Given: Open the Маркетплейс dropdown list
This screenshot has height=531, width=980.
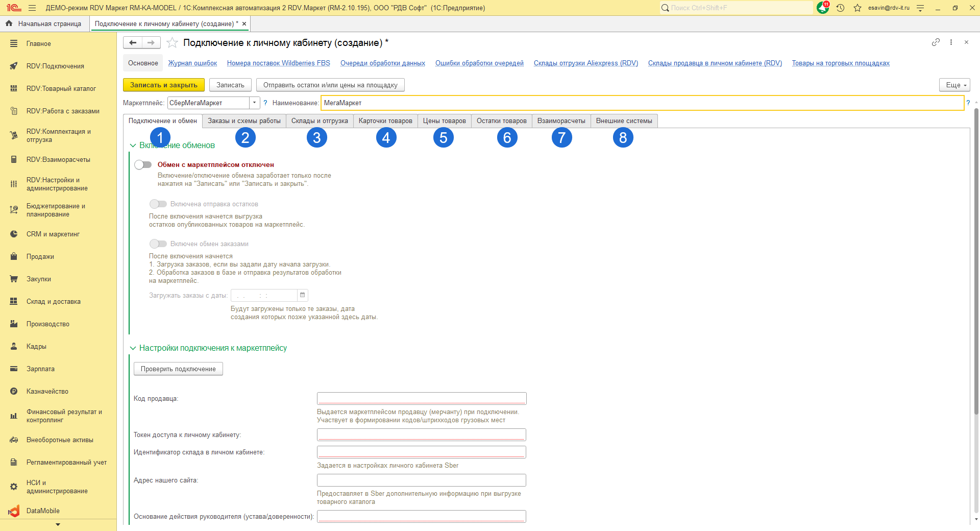Looking at the screenshot, I should pos(254,103).
